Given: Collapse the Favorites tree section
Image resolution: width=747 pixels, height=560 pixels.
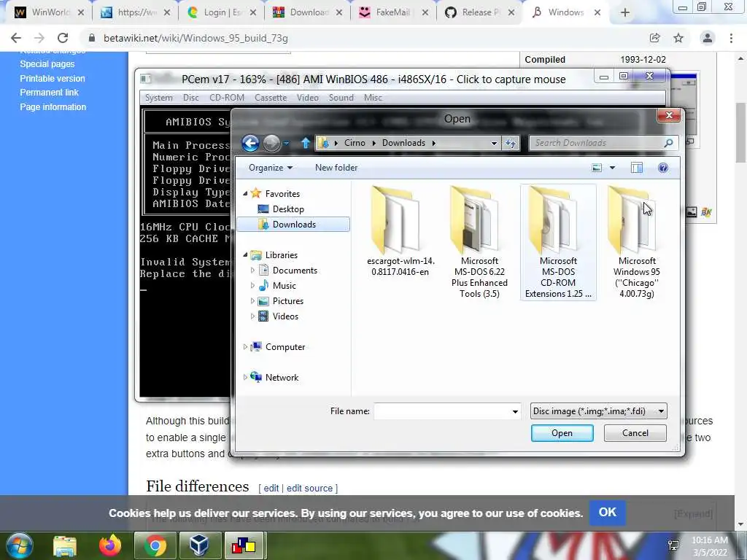Looking at the screenshot, I should [x=245, y=193].
